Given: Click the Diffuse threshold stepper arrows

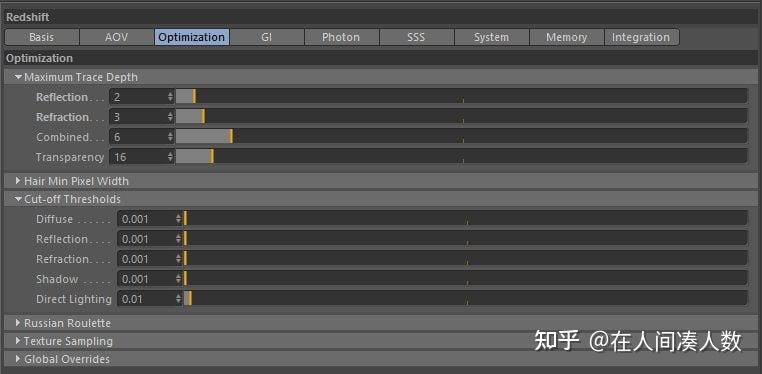Looking at the screenshot, I should 178,219.
